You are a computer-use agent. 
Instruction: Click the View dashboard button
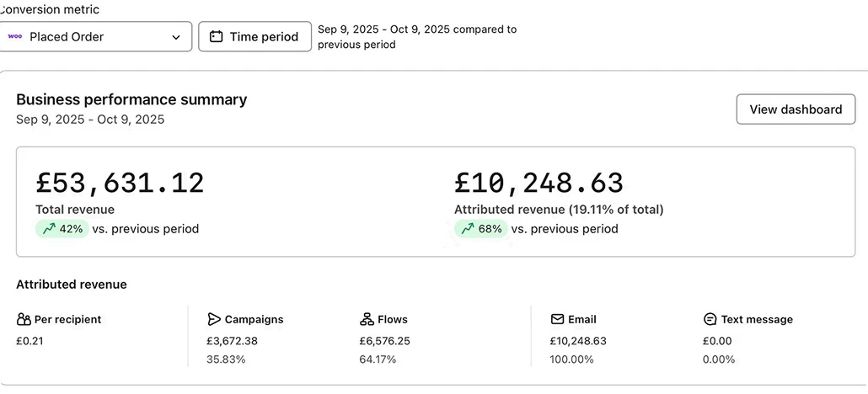(796, 109)
